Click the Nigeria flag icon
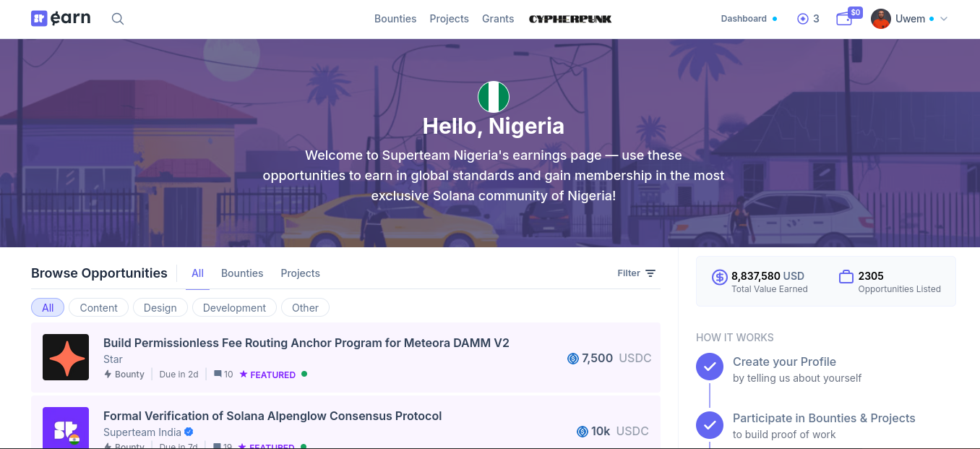The image size is (980, 449). 494,97
